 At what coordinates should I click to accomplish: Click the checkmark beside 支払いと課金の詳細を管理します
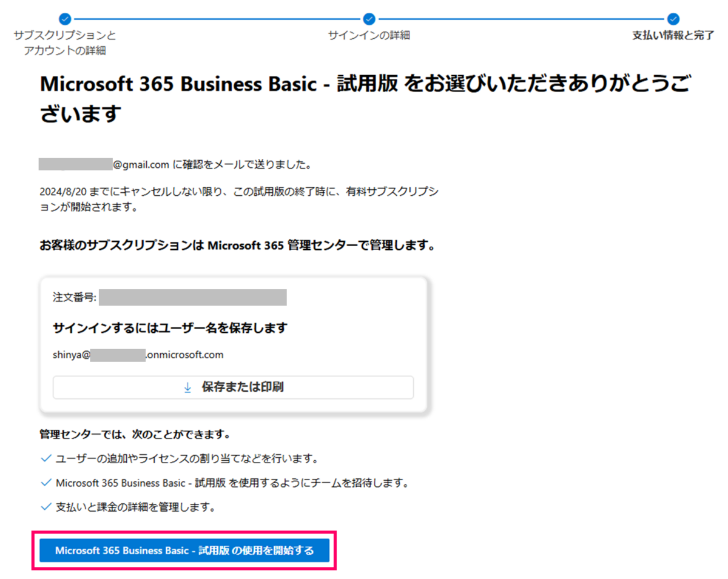click(45, 507)
